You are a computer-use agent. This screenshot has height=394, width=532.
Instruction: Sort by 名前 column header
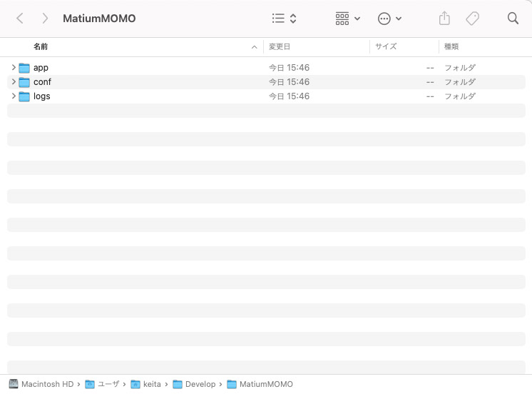point(41,46)
